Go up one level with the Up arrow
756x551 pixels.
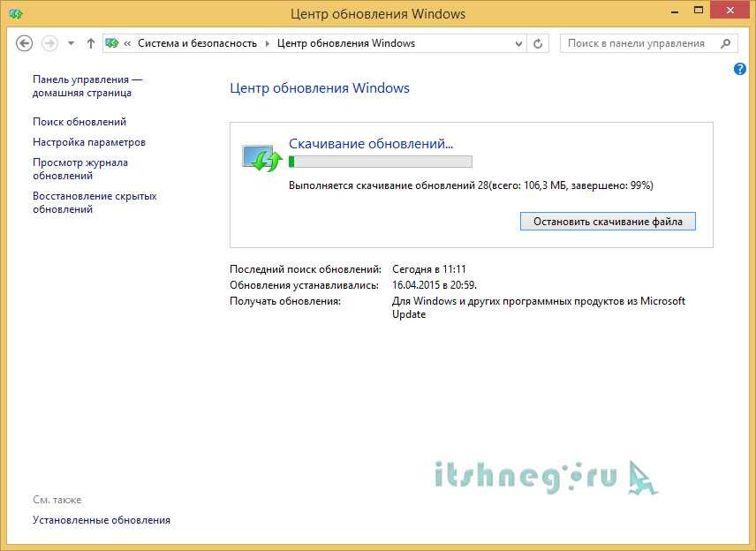(90, 43)
